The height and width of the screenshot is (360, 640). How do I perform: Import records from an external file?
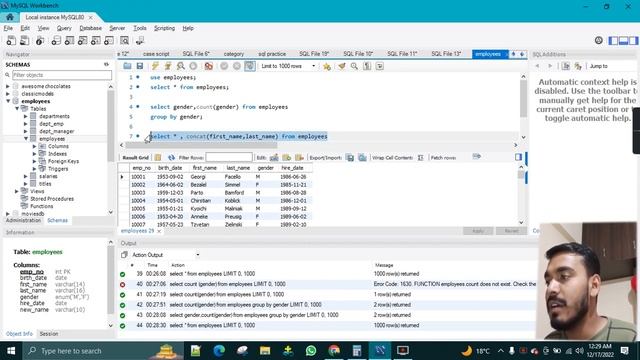(x=362, y=158)
